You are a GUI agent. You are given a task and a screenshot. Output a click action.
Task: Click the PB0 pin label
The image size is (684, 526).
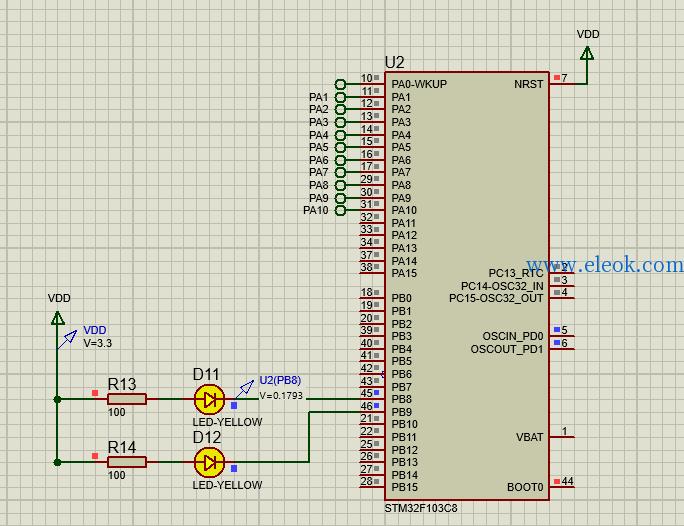pos(401,298)
